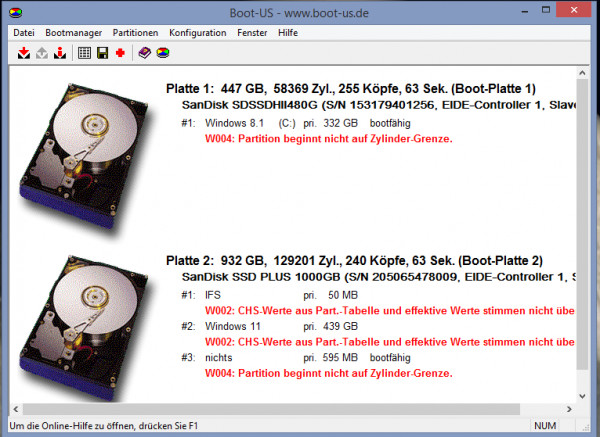Image resolution: width=600 pixels, height=437 pixels.
Task: Click the W004 warning under nichts partition
Action: click(329, 373)
